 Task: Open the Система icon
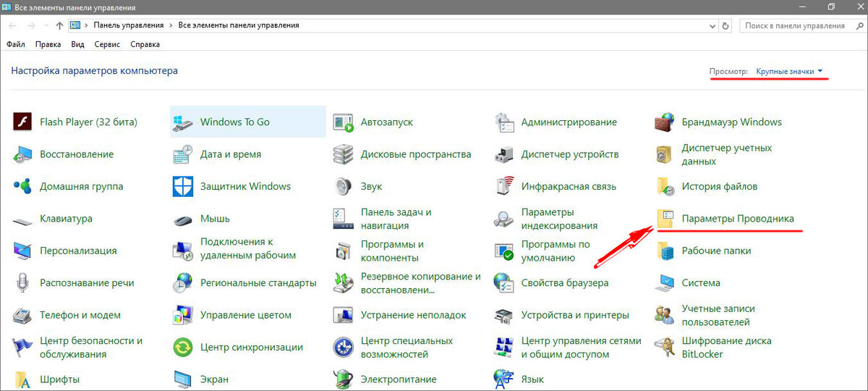pyautogui.click(x=664, y=283)
